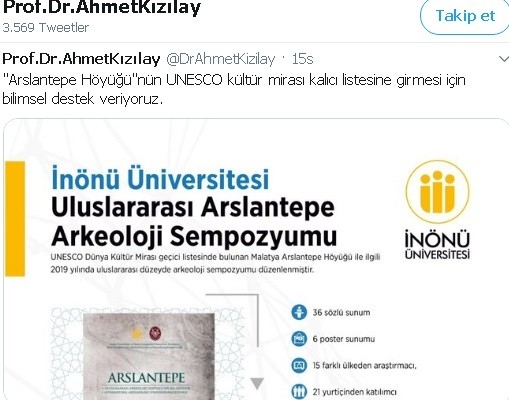Click the İNÖNÜ ÜNİVERSİTESİ wordmark below logo
Image resolution: width=509 pixels, height=400 pixels.
tap(437, 245)
